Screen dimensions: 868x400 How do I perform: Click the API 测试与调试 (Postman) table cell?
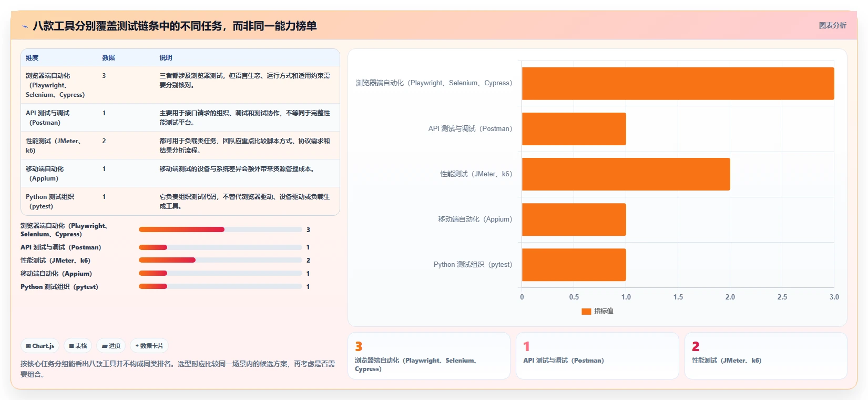pos(59,118)
